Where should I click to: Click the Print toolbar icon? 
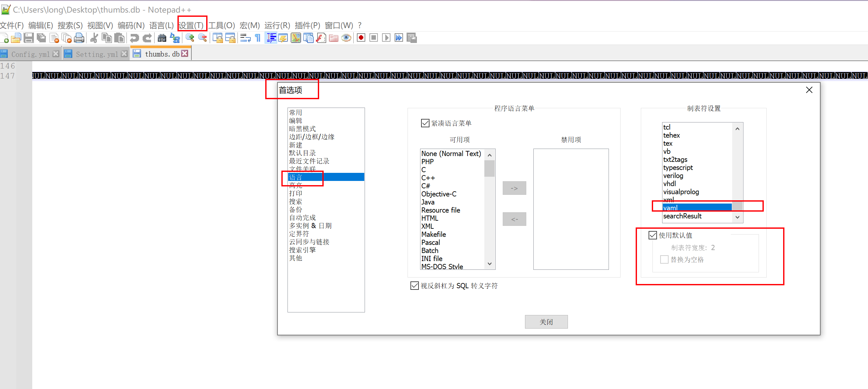(79, 38)
